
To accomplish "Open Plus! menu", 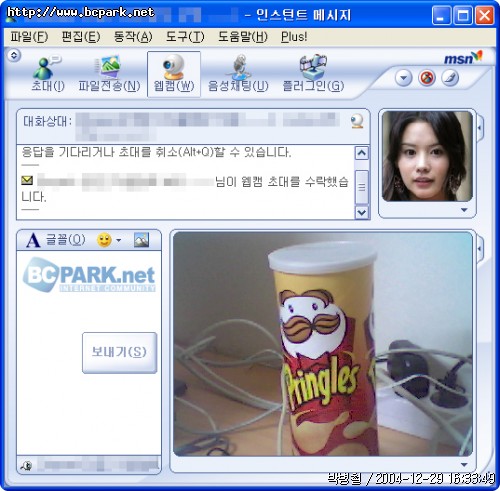I will [294, 36].
